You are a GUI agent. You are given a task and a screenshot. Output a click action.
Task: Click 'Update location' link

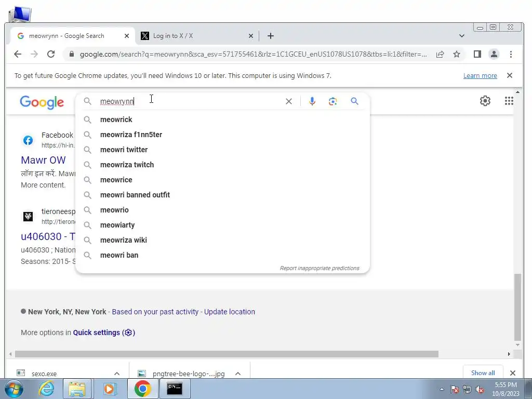coord(229,312)
